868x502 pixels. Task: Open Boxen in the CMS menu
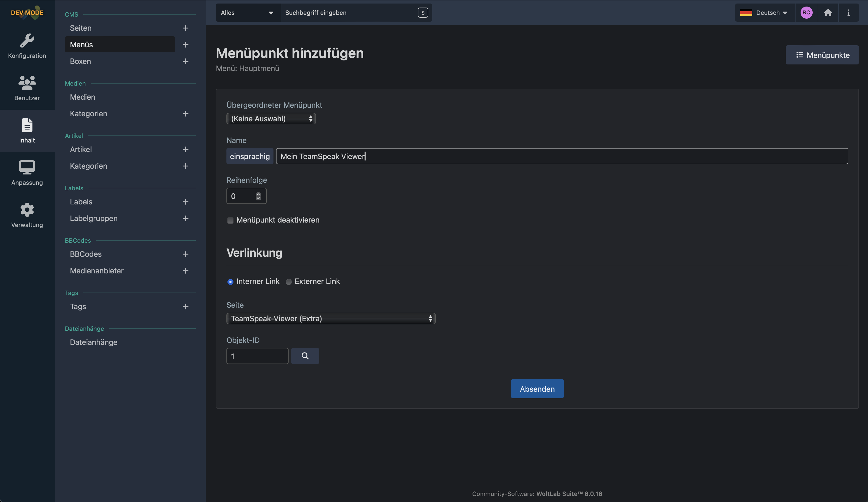[x=81, y=61]
